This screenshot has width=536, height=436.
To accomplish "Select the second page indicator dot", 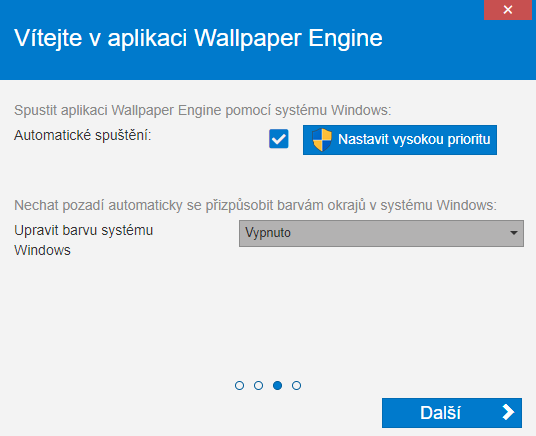I will [258, 385].
